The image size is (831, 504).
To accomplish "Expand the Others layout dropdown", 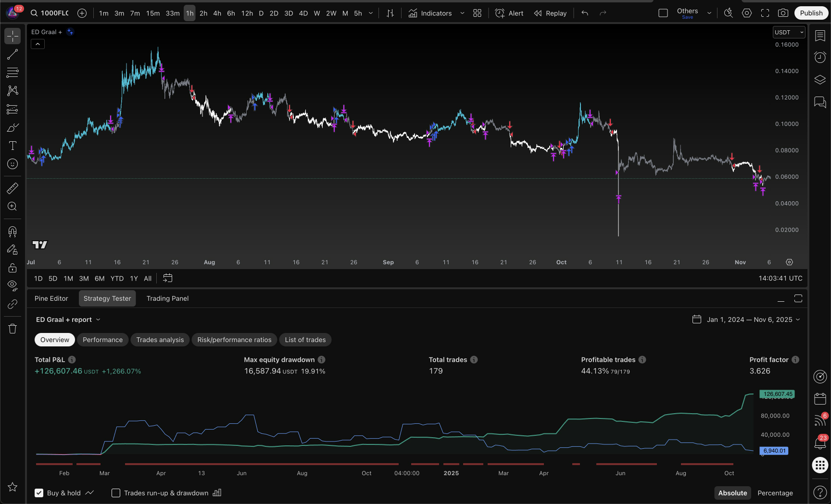I will pos(709,13).
